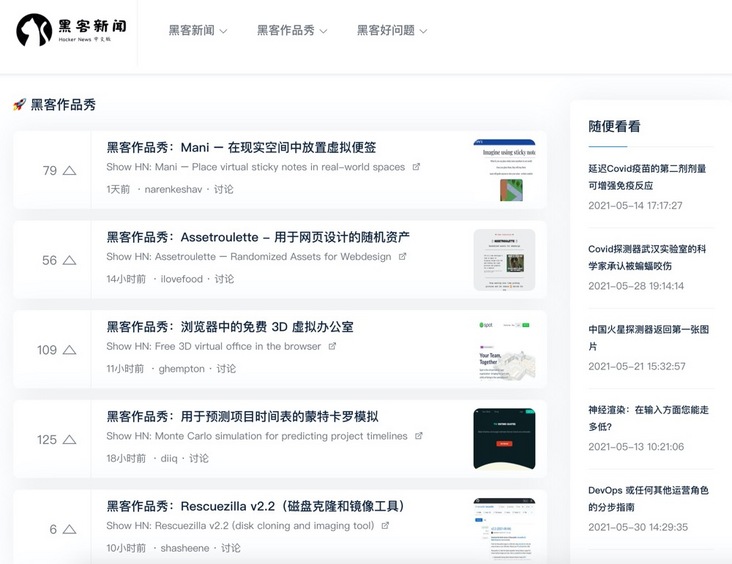This screenshot has height=564, width=732.
Task: Open the Monte Carlo dark preview thumbnail
Action: click(504, 439)
